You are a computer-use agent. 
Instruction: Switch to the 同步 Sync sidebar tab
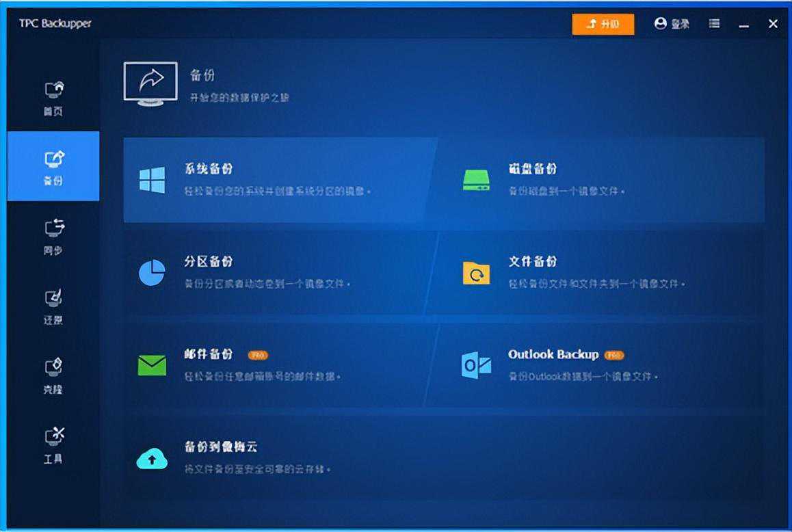(x=53, y=237)
